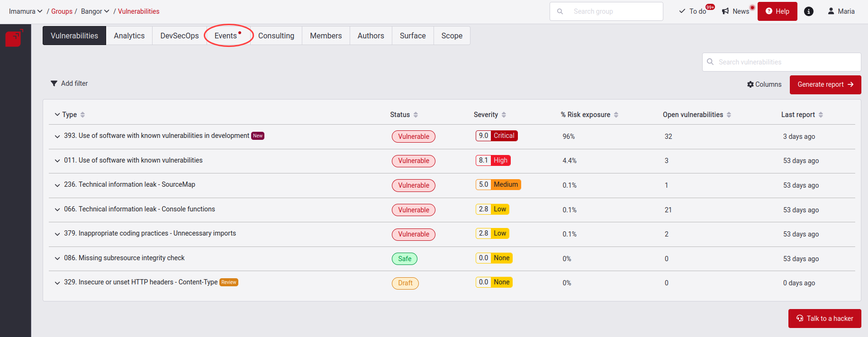
Task: Click 3 days ago last report cell
Action: pos(799,137)
